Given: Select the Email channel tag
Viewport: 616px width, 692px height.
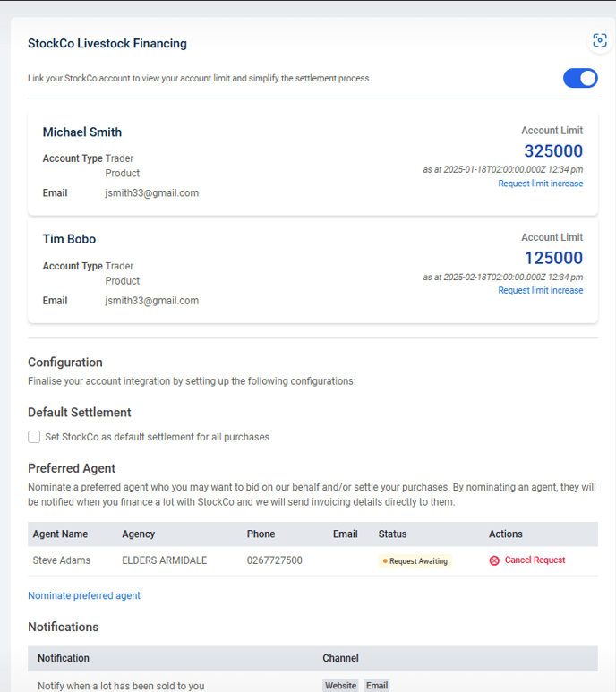Looking at the screenshot, I should (377, 686).
